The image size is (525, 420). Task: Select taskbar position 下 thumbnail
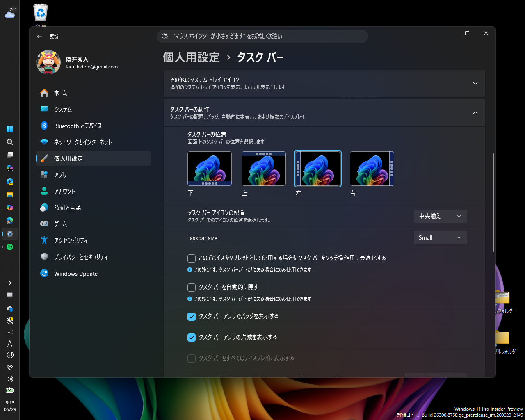coord(210,169)
